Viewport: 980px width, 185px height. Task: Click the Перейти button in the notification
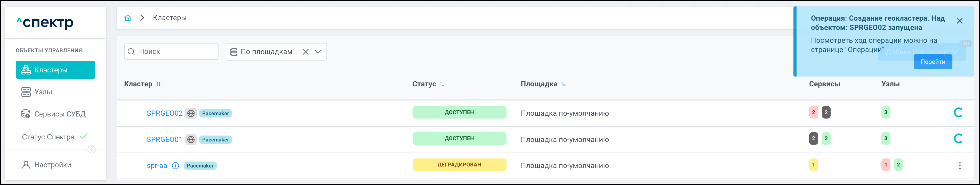click(x=933, y=62)
